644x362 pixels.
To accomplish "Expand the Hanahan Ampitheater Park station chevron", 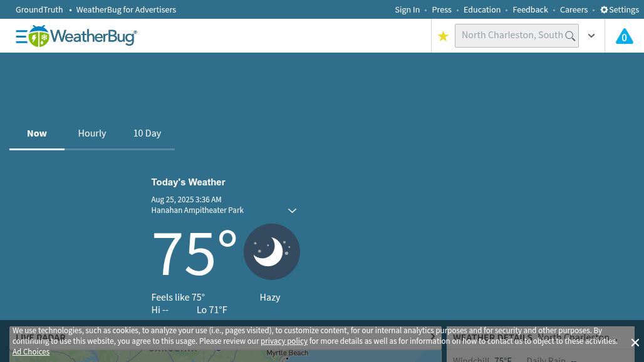I will coord(292,210).
